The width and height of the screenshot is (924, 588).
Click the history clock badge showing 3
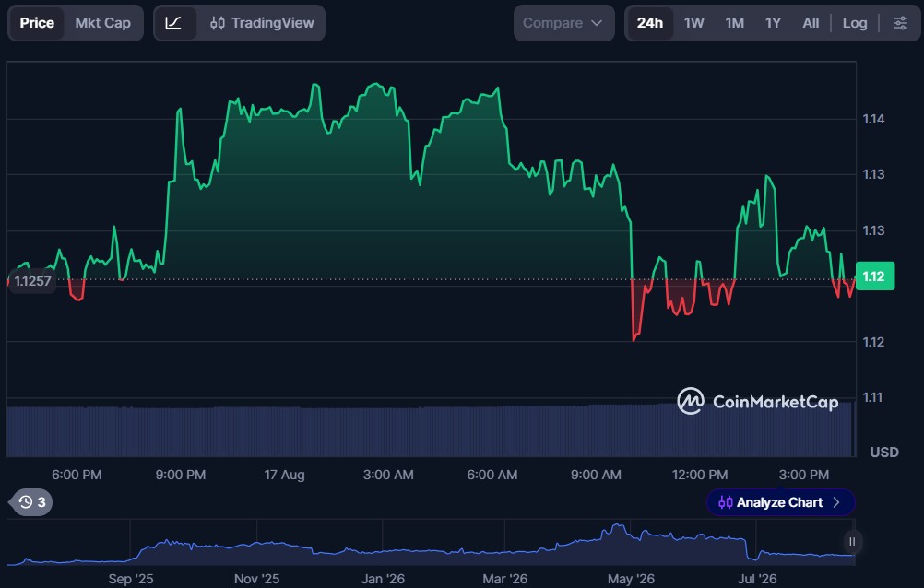[32, 502]
